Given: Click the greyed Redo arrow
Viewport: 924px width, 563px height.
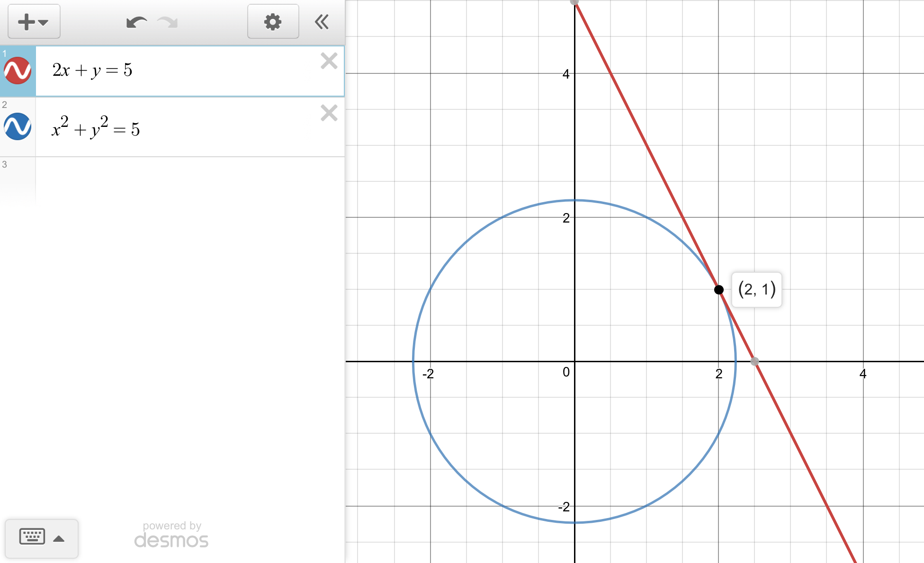Looking at the screenshot, I should click(167, 22).
